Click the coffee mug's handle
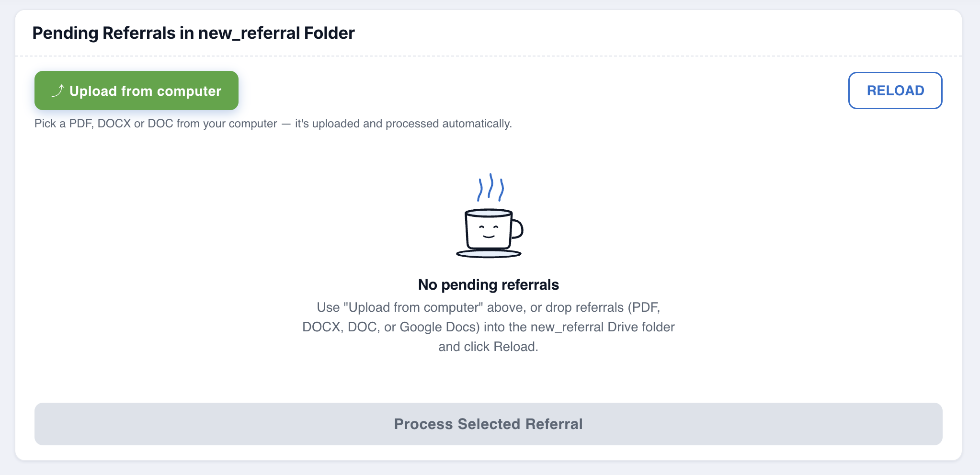 click(517, 228)
